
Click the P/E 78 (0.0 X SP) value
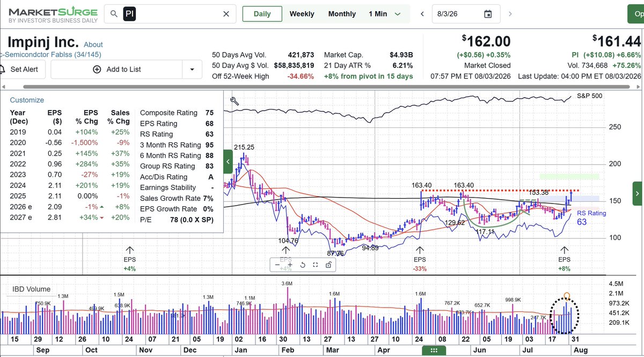(x=191, y=220)
